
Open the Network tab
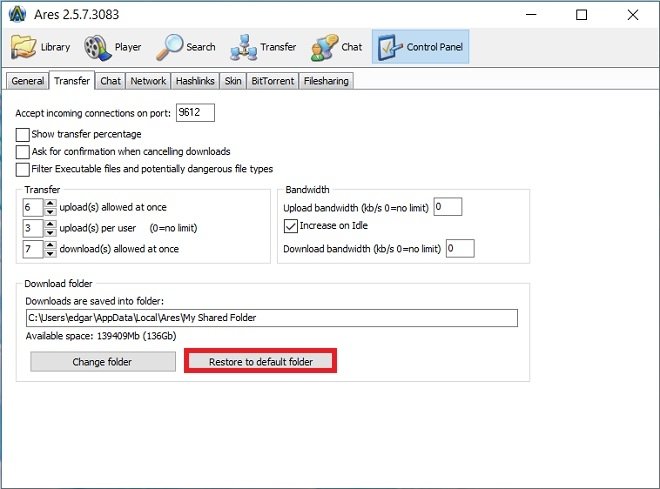click(148, 81)
